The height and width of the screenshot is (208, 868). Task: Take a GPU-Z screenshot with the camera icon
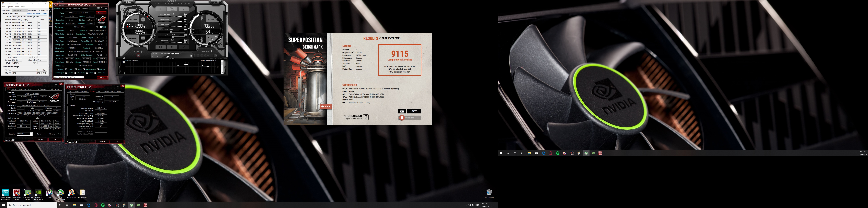98,8
